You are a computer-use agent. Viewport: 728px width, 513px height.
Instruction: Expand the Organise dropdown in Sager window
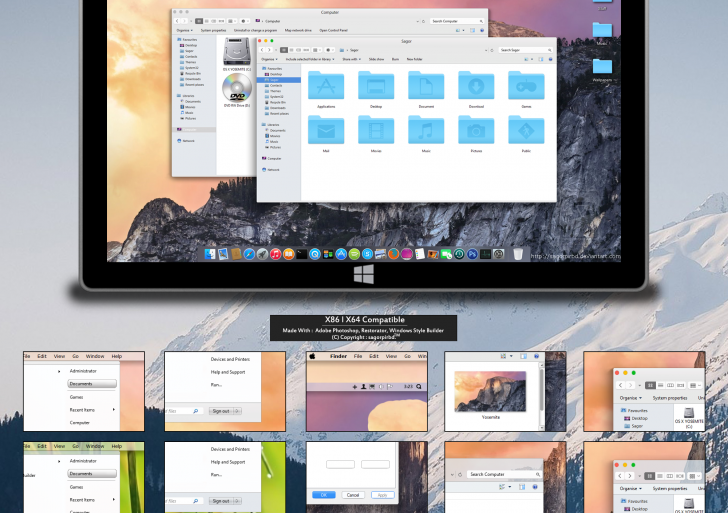[269, 59]
